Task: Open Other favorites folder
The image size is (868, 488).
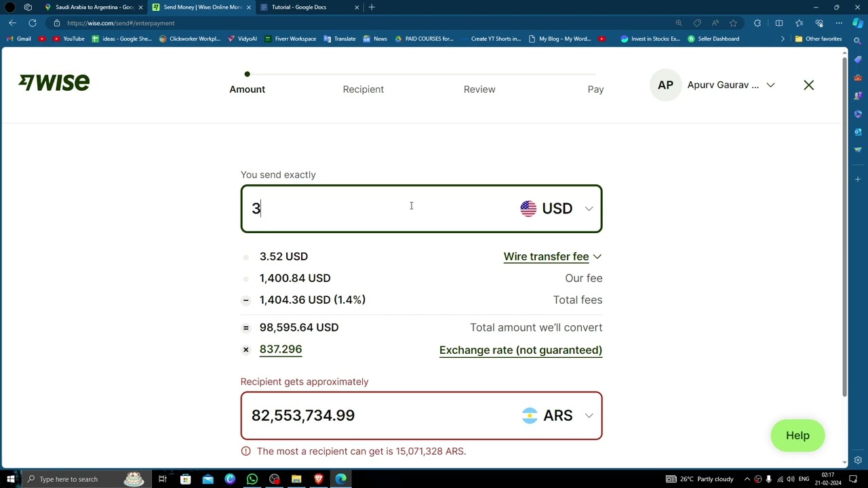Action: click(x=818, y=39)
